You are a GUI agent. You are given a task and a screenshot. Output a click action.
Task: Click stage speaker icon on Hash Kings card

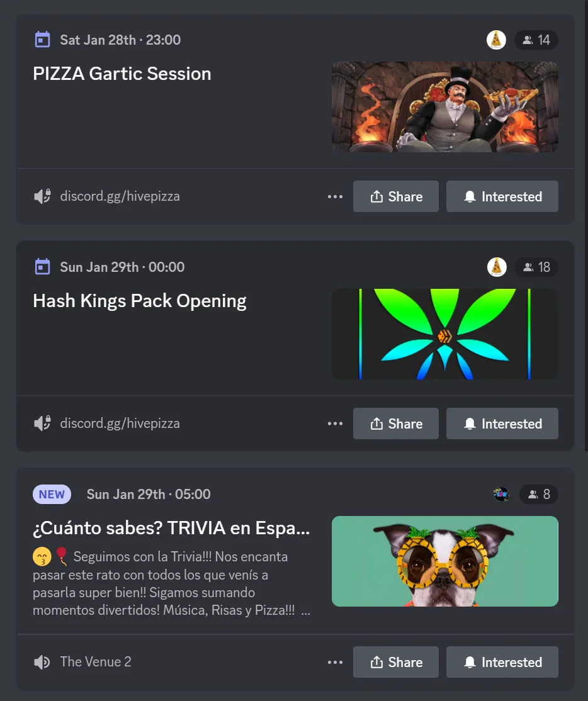pos(42,423)
